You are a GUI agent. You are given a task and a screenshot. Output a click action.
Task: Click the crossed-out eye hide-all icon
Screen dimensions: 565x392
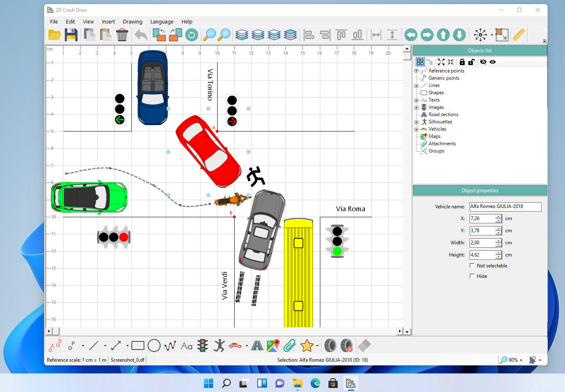(483, 62)
